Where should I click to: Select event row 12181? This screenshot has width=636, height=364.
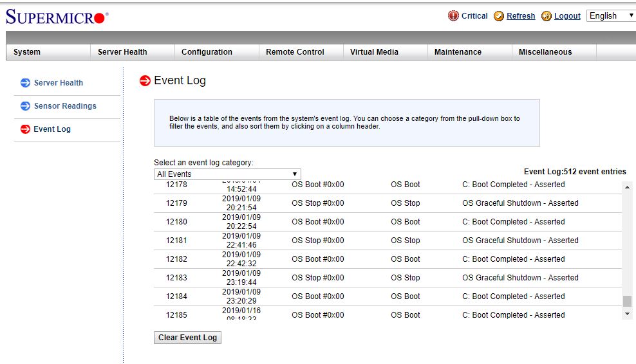click(386, 241)
